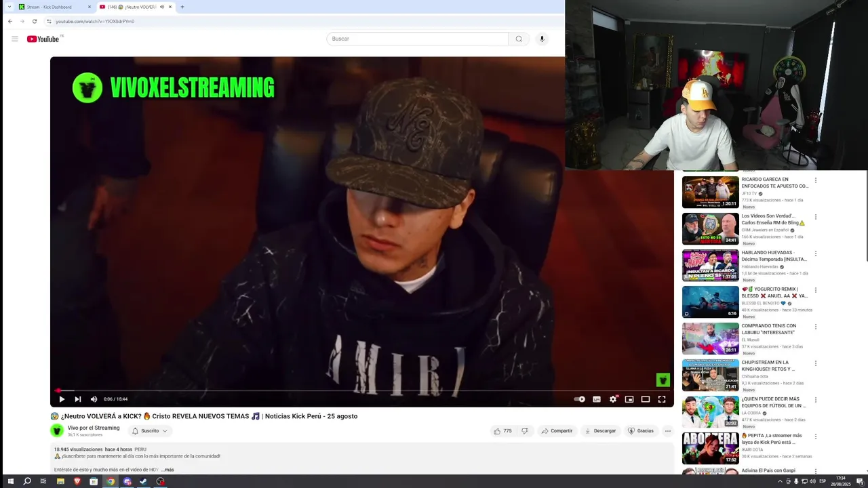Screen dimensions: 868x488
Task: Skip to next video in player
Action: (78, 399)
